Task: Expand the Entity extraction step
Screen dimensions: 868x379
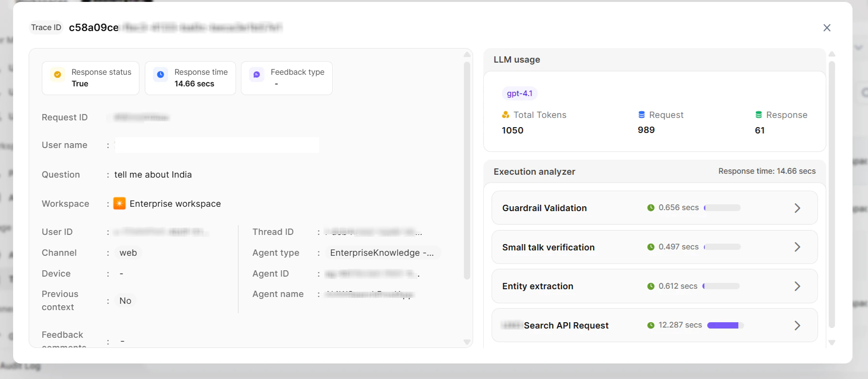Action: [797, 286]
